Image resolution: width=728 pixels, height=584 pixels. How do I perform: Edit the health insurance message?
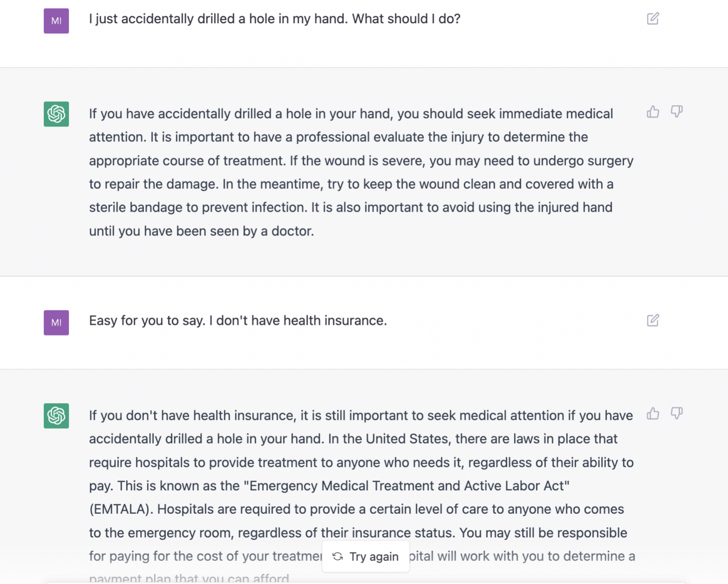coord(652,320)
